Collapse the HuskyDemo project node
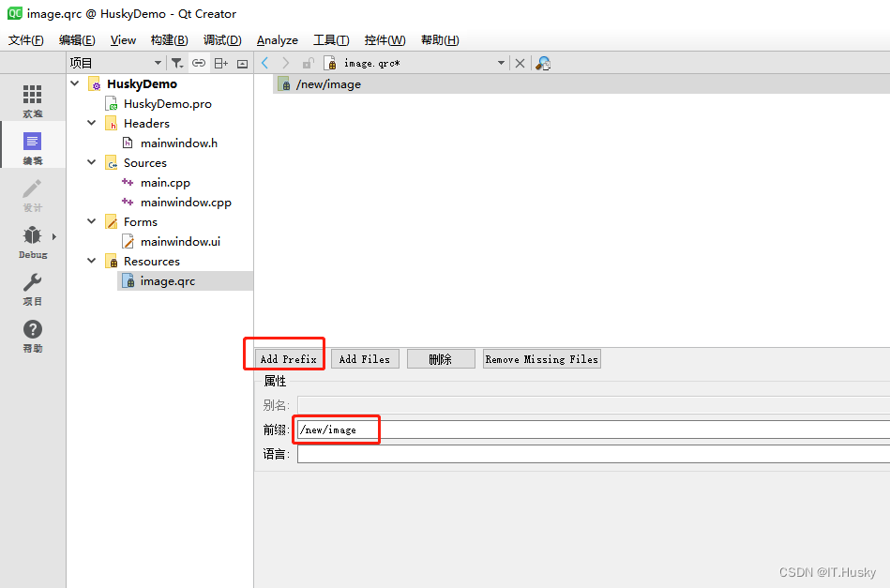The height and width of the screenshot is (588, 890). [x=75, y=83]
